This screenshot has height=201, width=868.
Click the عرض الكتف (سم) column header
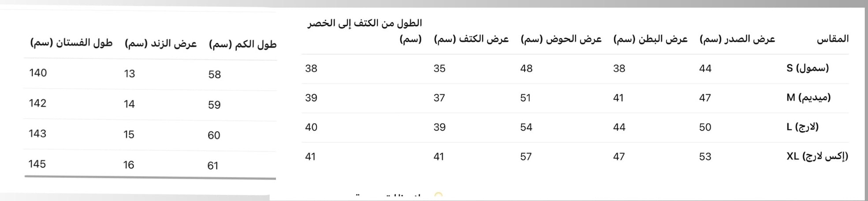click(471, 39)
